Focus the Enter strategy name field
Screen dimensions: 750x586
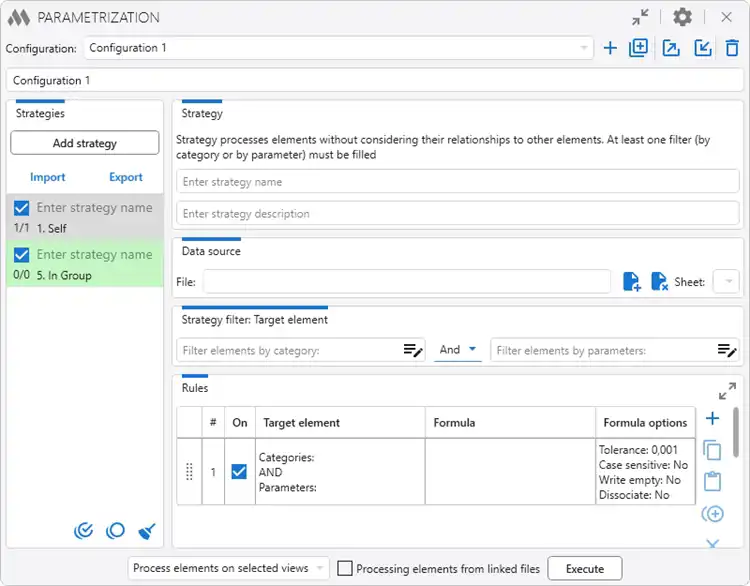(x=458, y=182)
